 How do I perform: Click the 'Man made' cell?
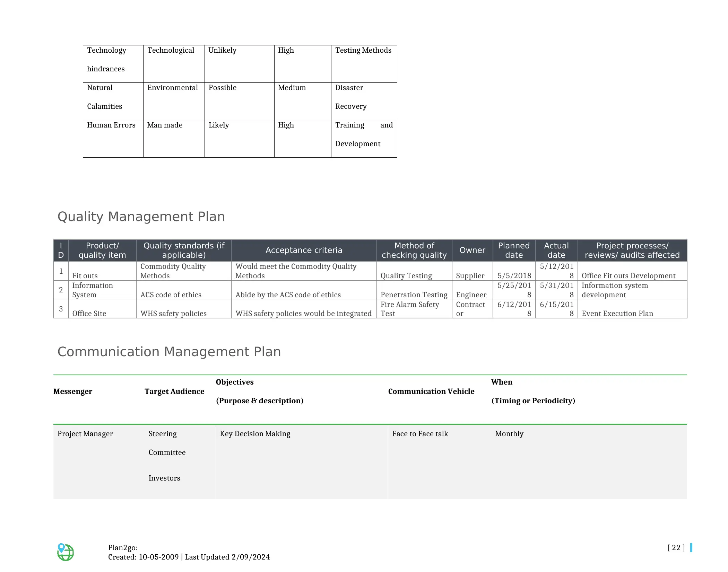pyautogui.click(x=174, y=139)
